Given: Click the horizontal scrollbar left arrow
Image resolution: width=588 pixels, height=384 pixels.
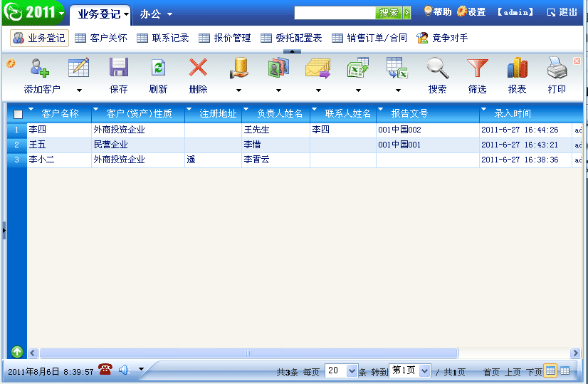Looking at the screenshot, I should 33,353.
